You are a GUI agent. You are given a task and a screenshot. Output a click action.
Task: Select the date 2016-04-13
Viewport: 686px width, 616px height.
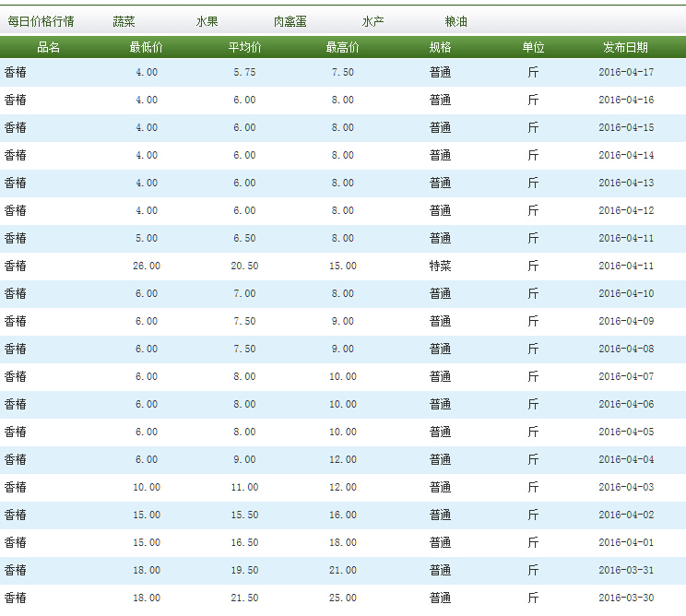click(626, 183)
